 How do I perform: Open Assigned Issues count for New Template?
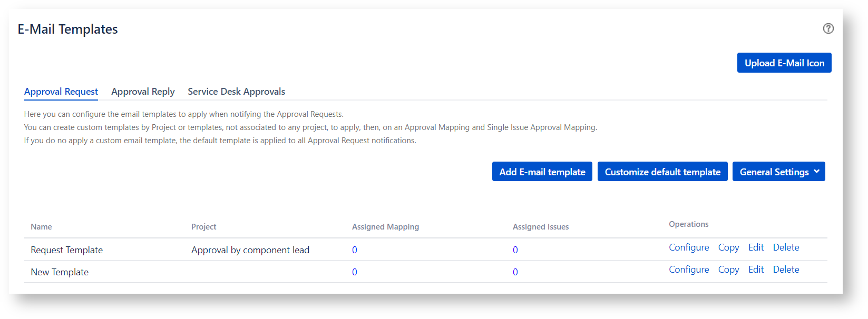(515, 272)
